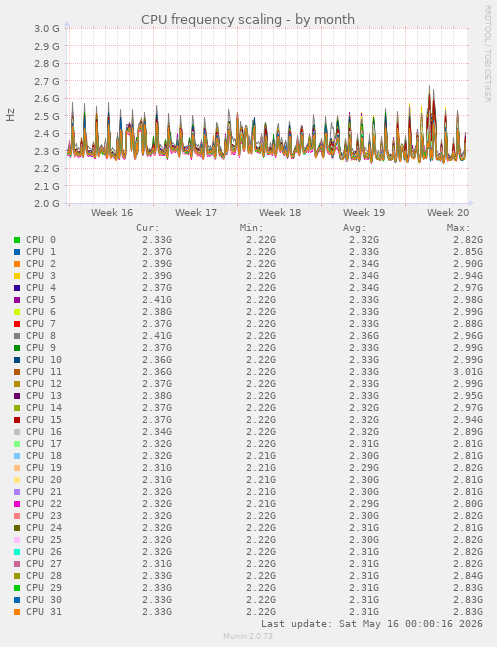Click the 'Max:' column header
The image size is (497, 647).
coord(458,228)
